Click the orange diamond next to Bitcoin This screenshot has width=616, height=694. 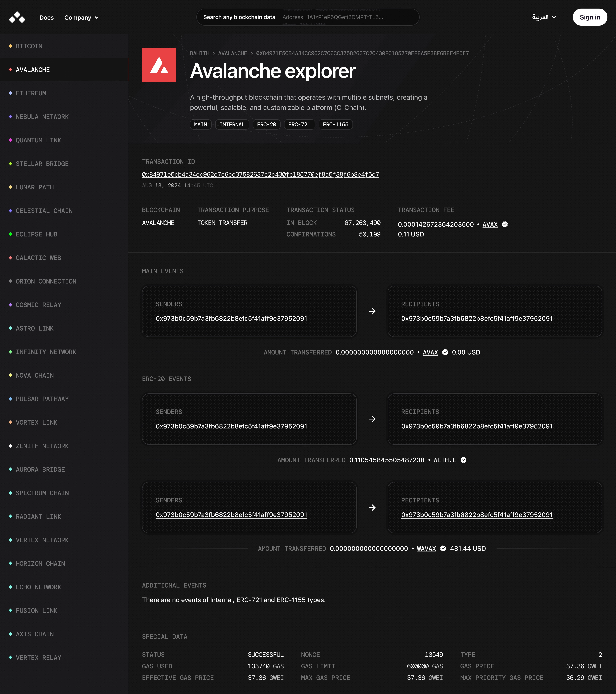point(11,46)
